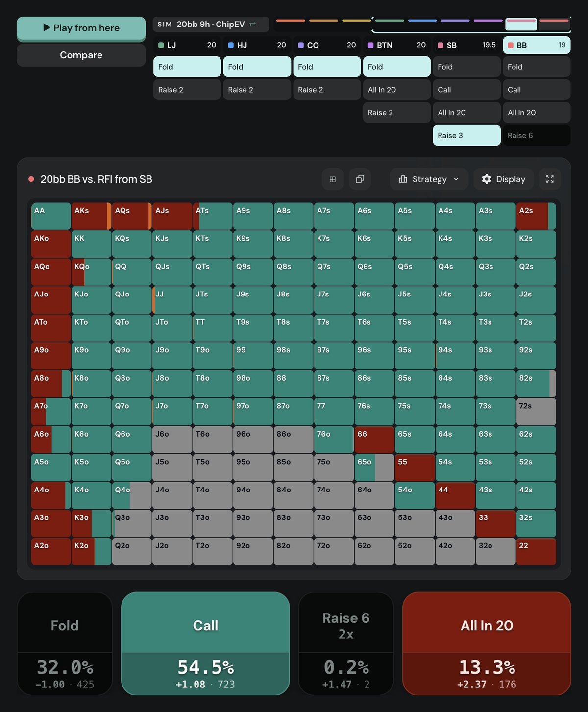Open the Display gear settings

tap(504, 179)
